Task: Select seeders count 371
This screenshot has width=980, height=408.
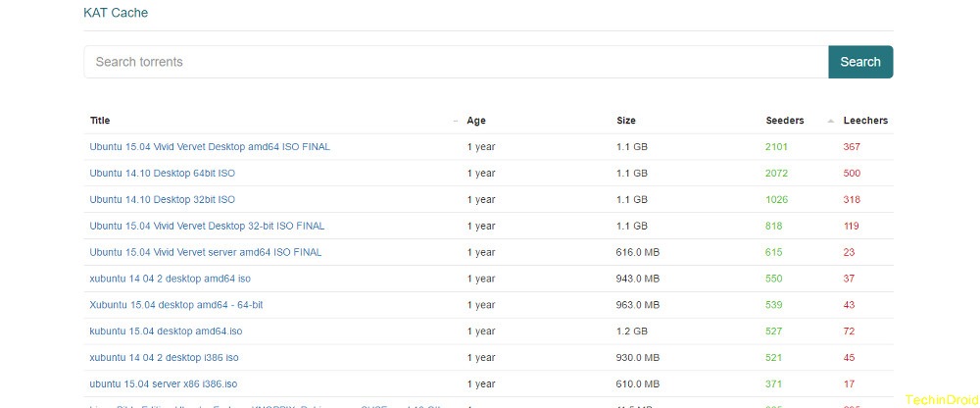Action: (x=773, y=384)
